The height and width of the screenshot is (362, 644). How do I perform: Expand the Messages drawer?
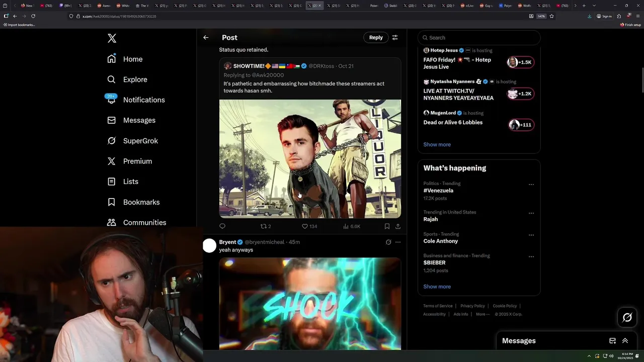click(x=625, y=341)
